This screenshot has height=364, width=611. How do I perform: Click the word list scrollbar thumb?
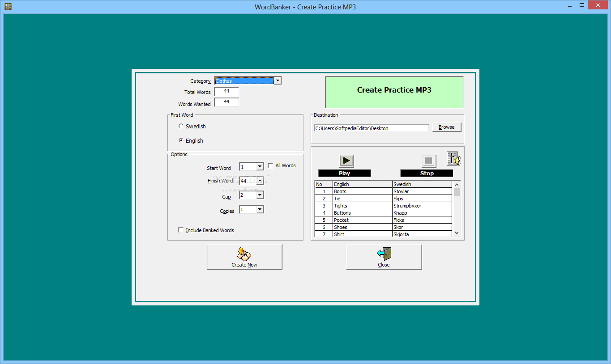click(457, 192)
